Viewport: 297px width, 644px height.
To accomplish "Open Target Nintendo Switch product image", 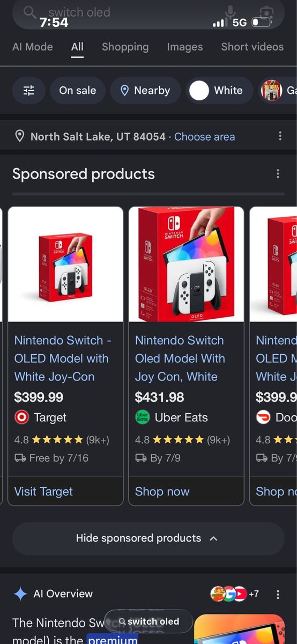I will click(x=66, y=265).
